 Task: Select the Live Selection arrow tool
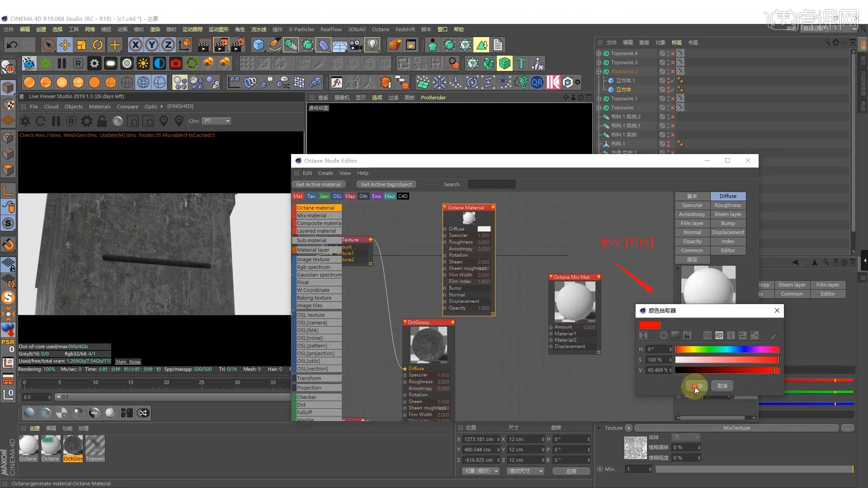(x=48, y=45)
